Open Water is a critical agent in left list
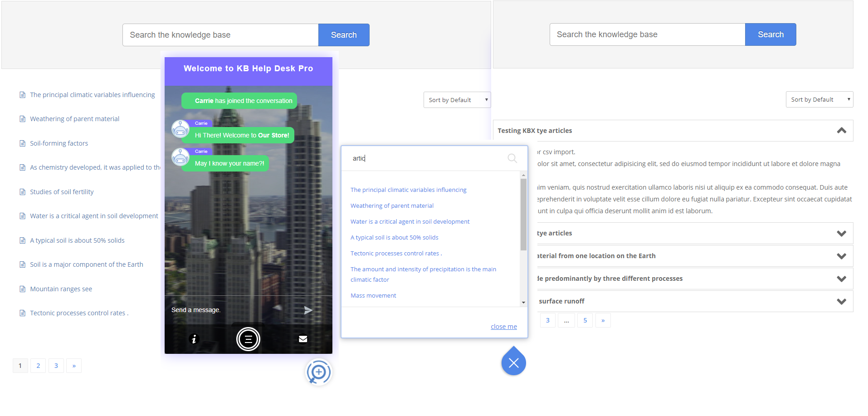Viewport: 868px width, 416px height. tap(94, 216)
